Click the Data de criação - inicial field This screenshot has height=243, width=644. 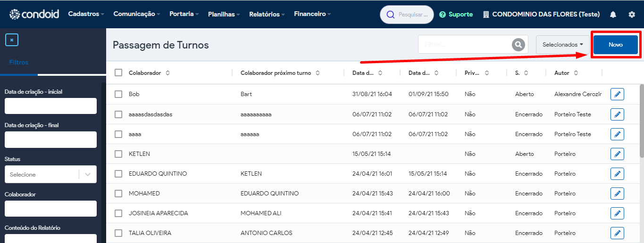pyautogui.click(x=50, y=106)
